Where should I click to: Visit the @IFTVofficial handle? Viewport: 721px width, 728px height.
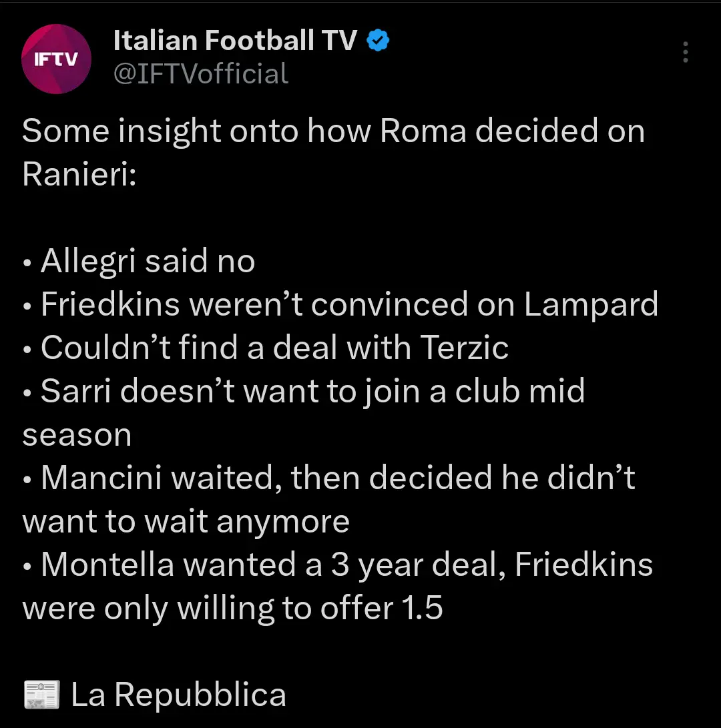(201, 73)
